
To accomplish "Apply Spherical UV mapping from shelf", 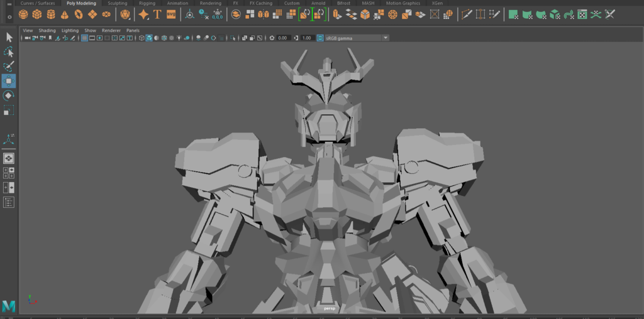I will [541, 15].
